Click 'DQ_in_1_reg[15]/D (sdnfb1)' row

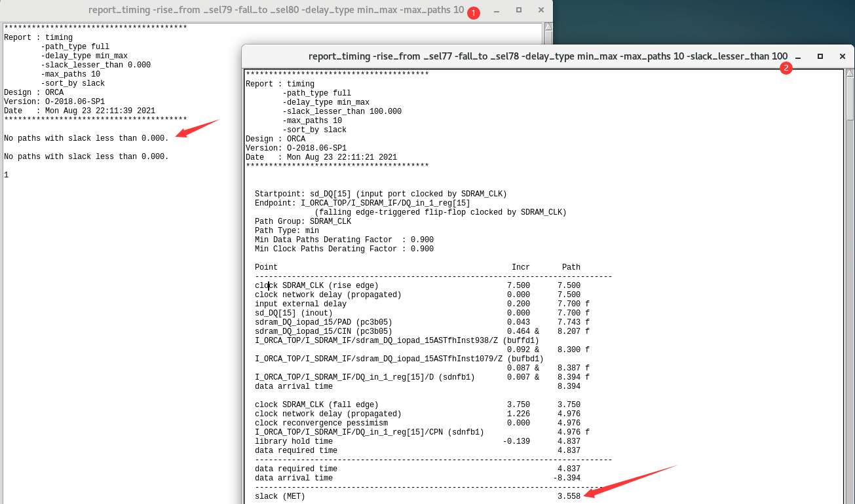pyautogui.click(x=422, y=377)
